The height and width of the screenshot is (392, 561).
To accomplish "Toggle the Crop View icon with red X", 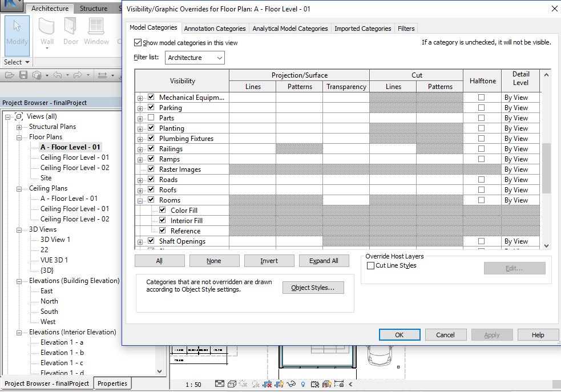I will pos(267,384).
